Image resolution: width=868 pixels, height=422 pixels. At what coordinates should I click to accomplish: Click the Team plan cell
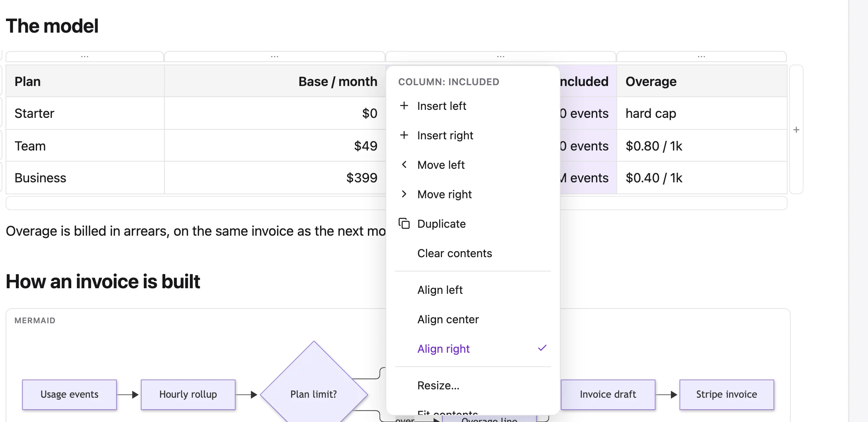click(85, 146)
